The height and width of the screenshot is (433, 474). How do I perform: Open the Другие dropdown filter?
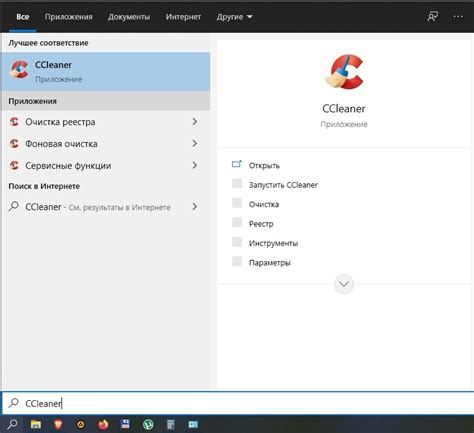point(235,17)
